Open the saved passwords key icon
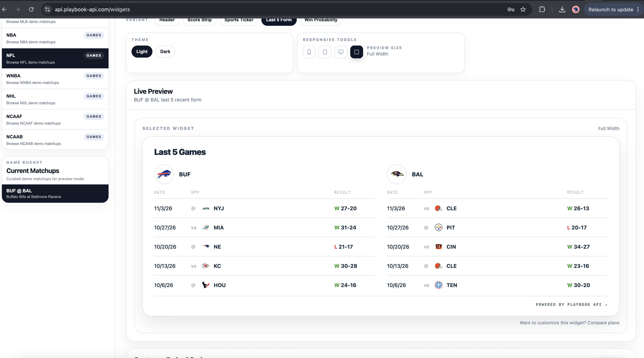Viewport: 644px width, 358px height. pyautogui.click(x=511, y=9)
